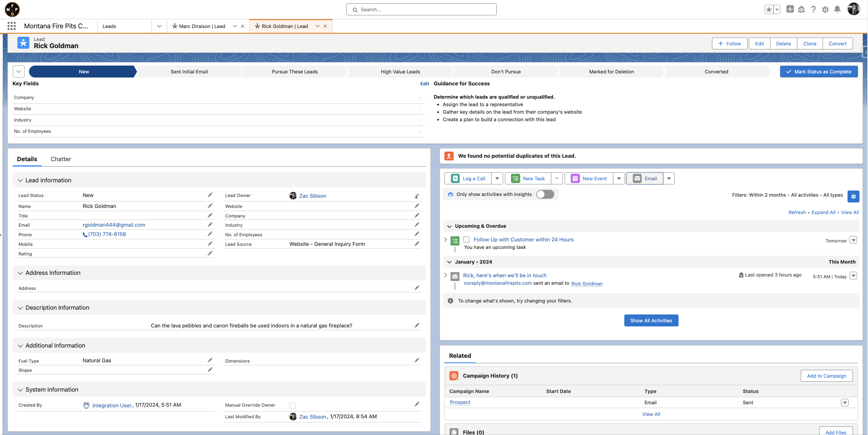Open Marc Diraison tab dropdown chevron

pos(235,26)
